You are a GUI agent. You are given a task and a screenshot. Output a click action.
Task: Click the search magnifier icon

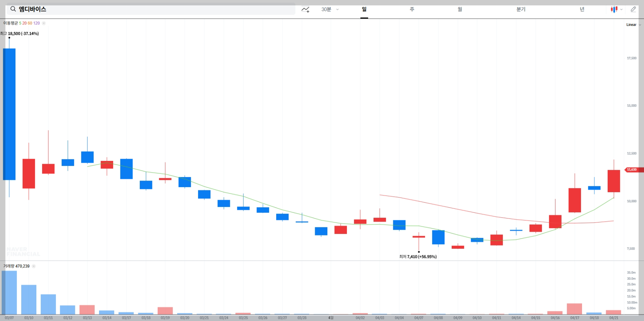point(13,9)
